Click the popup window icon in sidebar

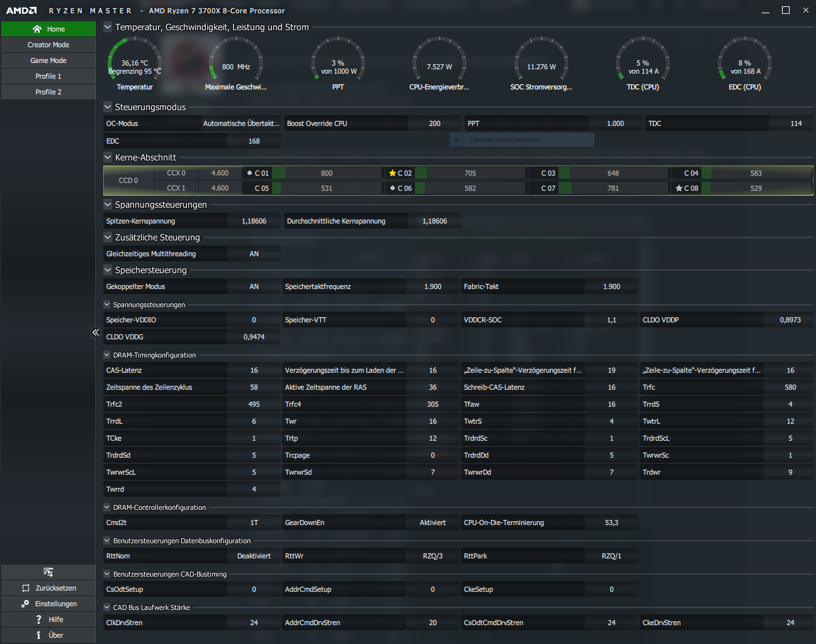pos(48,572)
